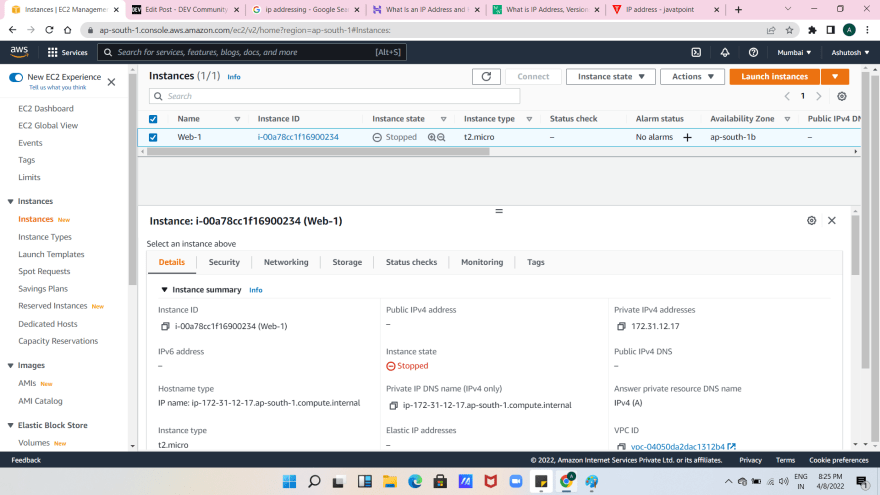Open the AWS home logo

tap(19, 52)
